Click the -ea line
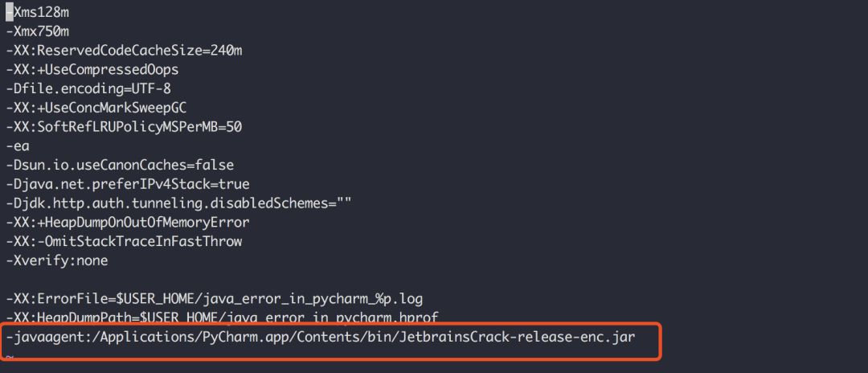The width and height of the screenshot is (868, 373). [18, 146]
